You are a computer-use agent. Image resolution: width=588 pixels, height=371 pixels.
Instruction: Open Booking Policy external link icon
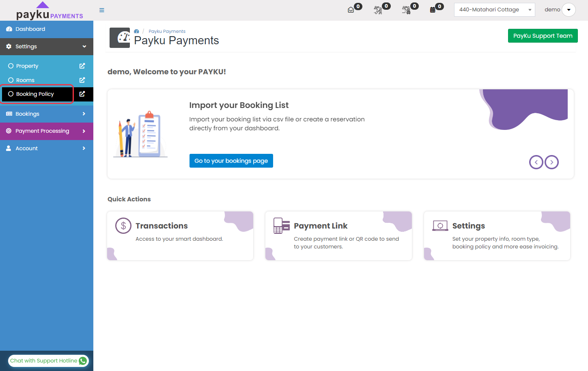82,94
